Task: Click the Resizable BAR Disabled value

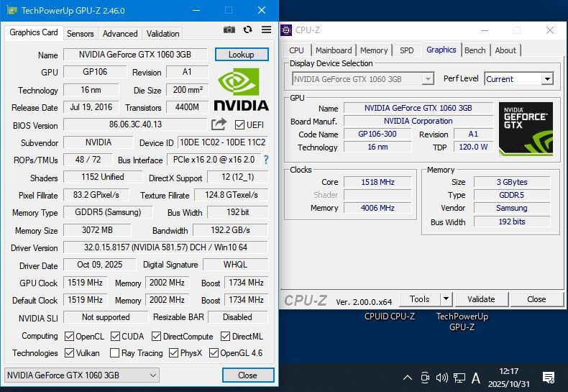Action: [238, 317]
